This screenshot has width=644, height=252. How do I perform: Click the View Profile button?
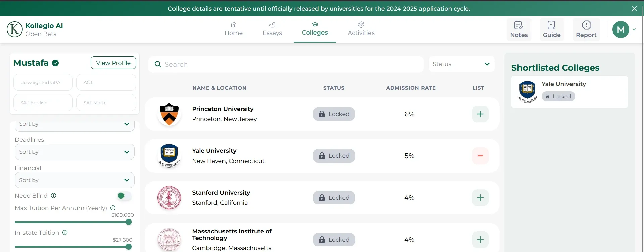113,63
